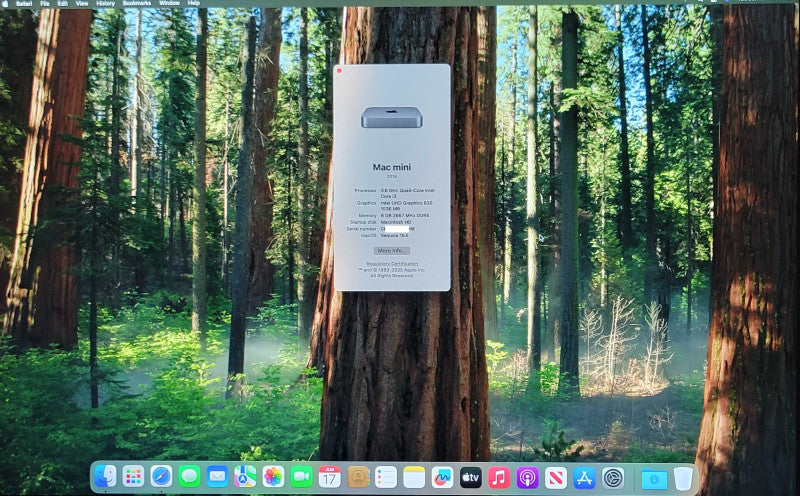
Task: Open the Photos app in Dock
Action: click(x=273, y=477)
